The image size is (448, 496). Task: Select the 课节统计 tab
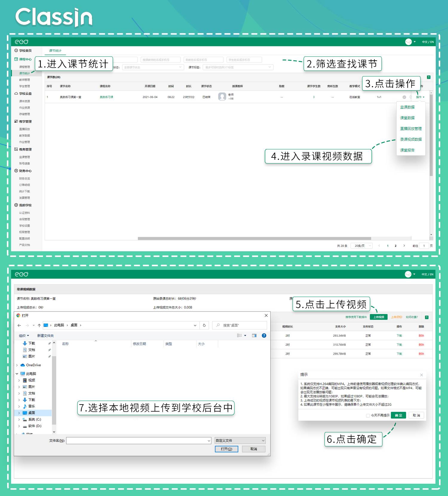click(x=55, y=51)
